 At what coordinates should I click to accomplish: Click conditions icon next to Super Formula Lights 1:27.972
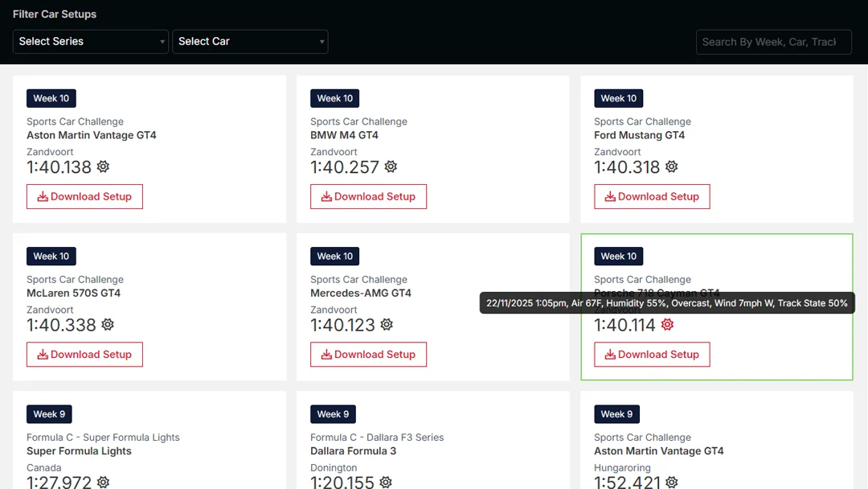103,482
